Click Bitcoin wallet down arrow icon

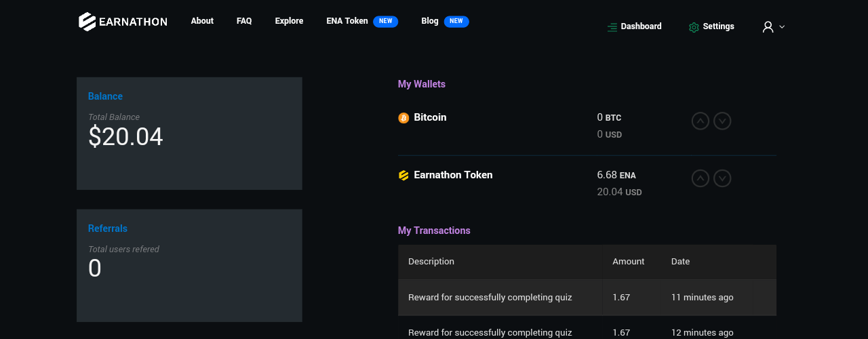(723, 121)
